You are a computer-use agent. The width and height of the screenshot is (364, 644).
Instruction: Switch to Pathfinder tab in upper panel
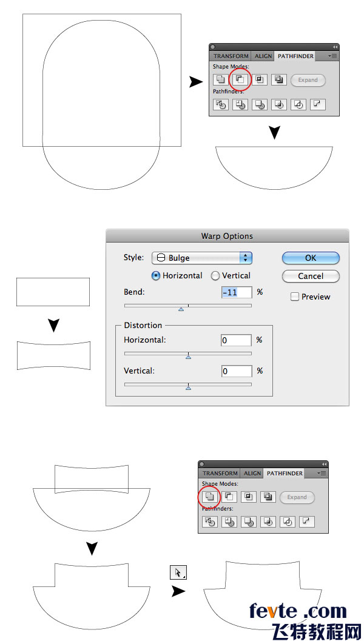click(295, 56)
